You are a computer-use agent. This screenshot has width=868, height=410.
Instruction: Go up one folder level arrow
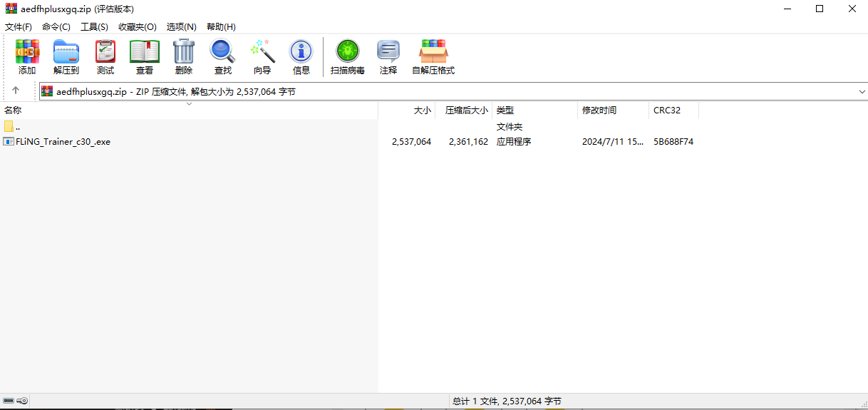coord(16,91)
